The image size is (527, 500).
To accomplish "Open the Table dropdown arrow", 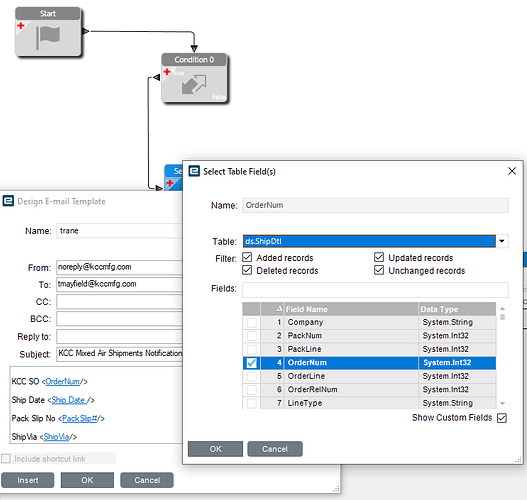I will pos(502,241).
